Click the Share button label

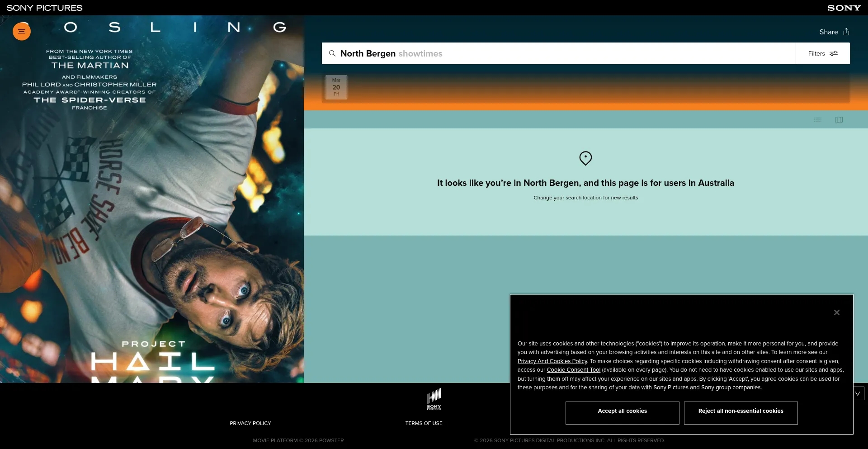tap(829, 32)
